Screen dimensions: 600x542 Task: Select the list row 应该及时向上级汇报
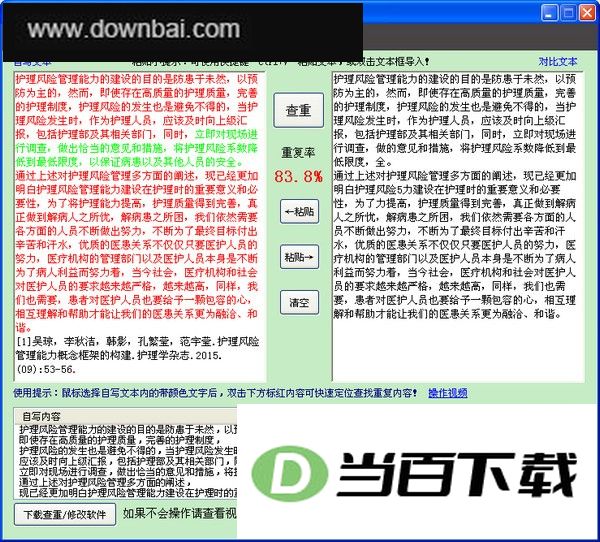pyautogui.click(x=128, y=461)
